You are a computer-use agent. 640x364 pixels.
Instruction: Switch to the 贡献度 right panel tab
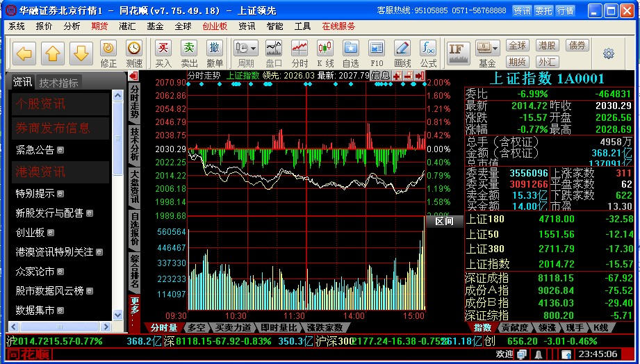515,327
